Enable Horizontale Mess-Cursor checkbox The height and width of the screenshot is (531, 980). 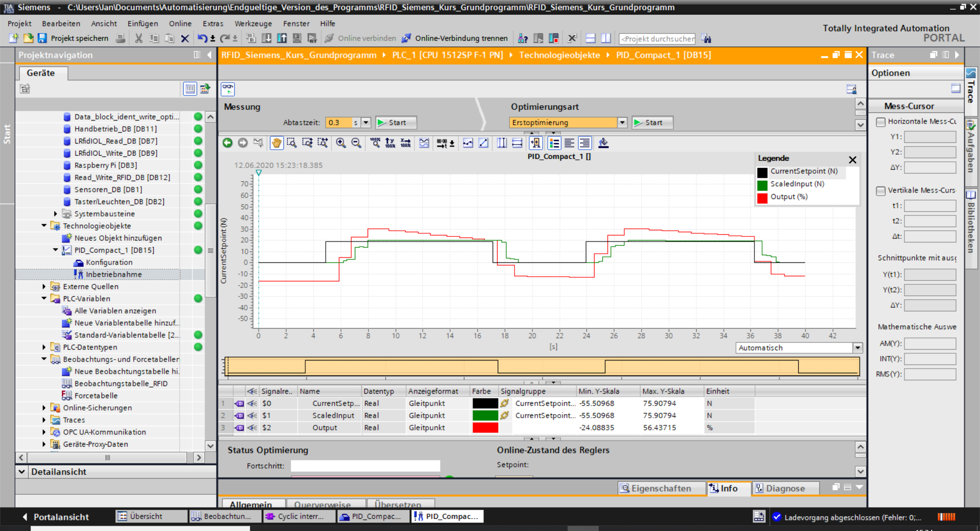click(880, 122)
